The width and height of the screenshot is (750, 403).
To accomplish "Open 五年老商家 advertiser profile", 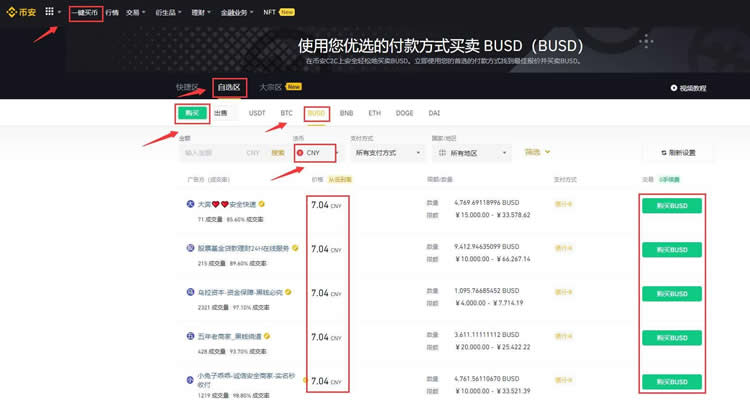I will 230,336.
